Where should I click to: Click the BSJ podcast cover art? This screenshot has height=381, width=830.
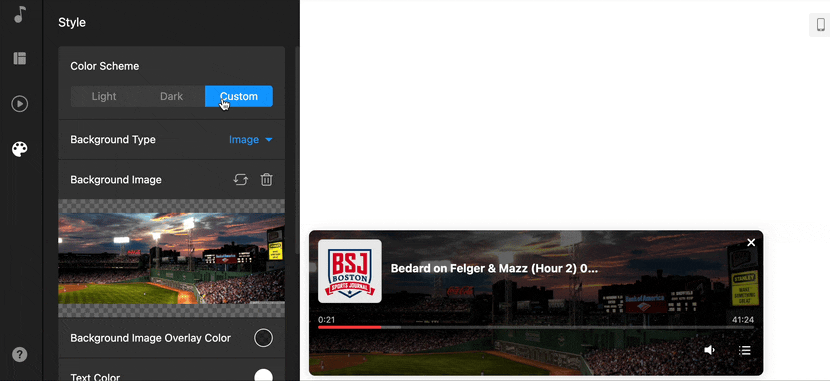coord(350,271)
